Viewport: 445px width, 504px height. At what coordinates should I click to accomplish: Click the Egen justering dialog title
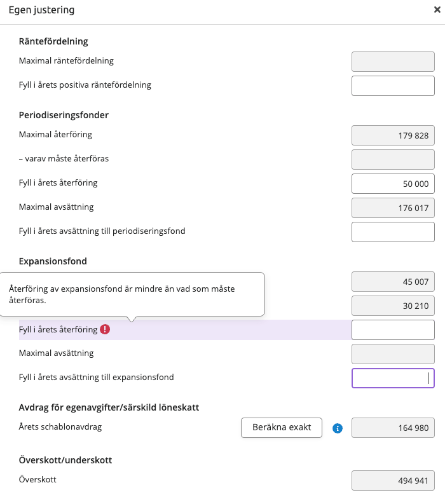coord(41,10)
